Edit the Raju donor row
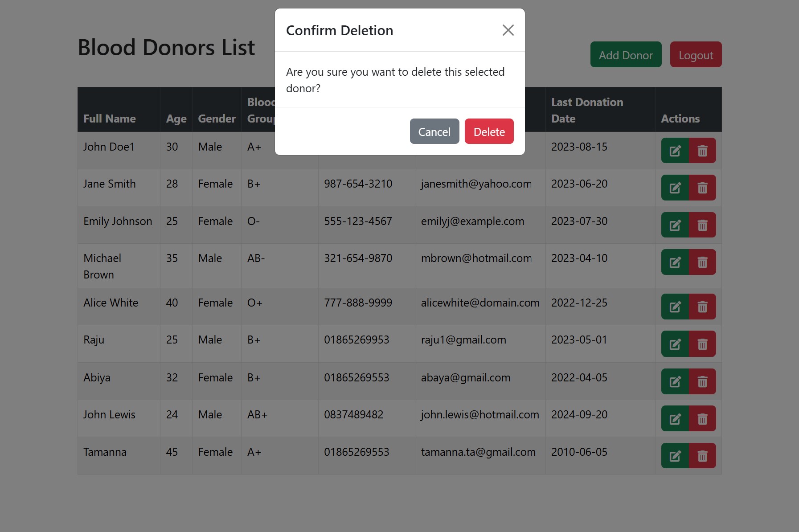Image resolution: width=799 pixels, height=532 pixels. point(675,344)
